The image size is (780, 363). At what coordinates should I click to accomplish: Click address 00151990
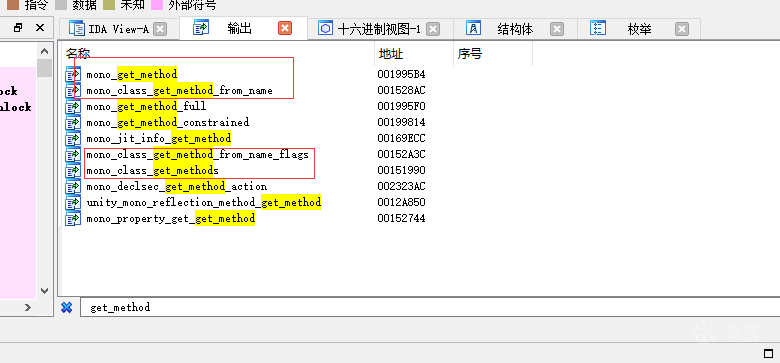click(401, 171)
